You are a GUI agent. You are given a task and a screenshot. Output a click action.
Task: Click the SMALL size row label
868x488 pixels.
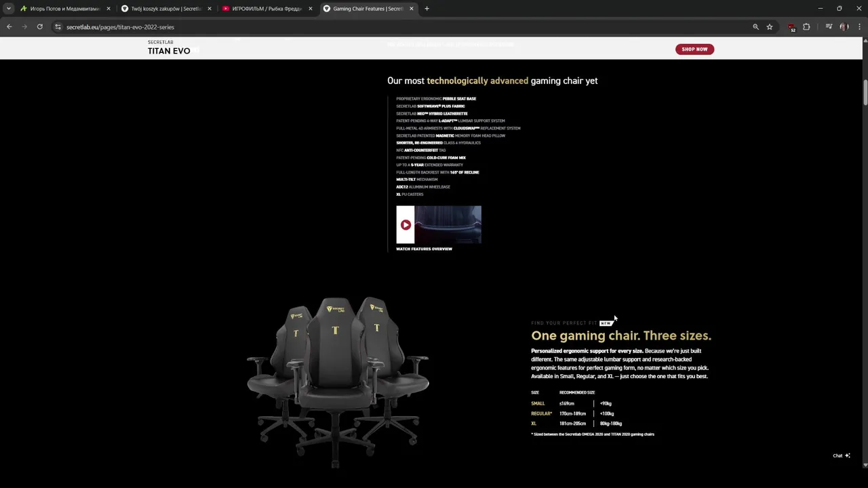[x=538, y=403]
